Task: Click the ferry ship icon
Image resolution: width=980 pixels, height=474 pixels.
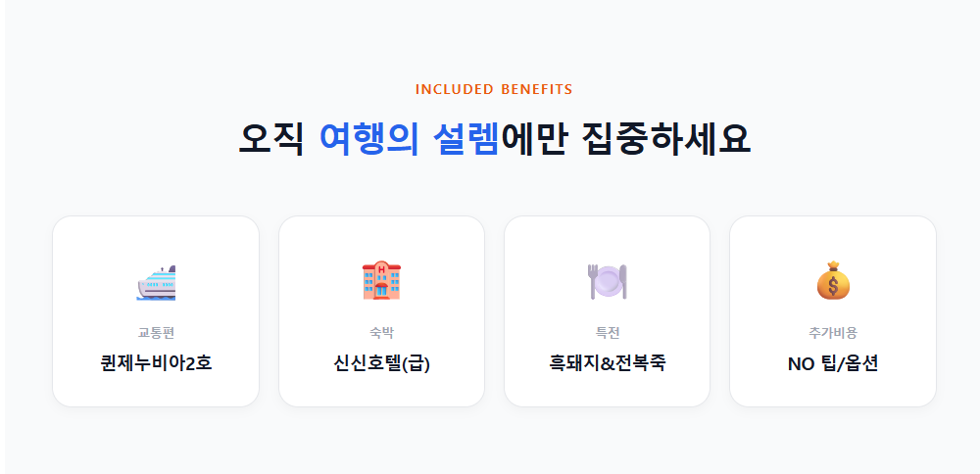Action: [156, 282]
